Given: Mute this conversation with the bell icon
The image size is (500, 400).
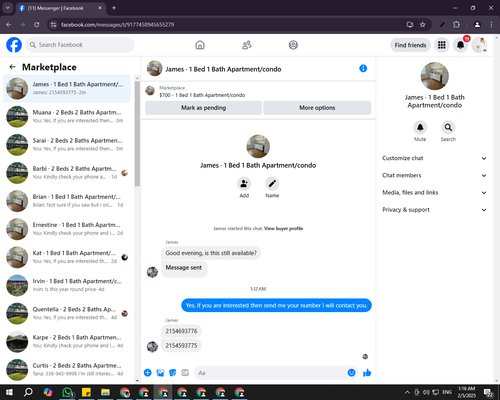Looking at the screenshot, I should [420, 127].
